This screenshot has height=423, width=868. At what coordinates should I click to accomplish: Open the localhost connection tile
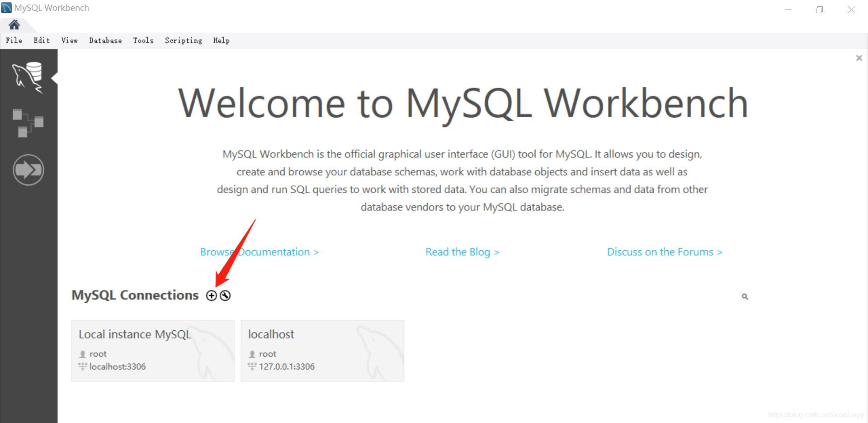click(322, 351)
